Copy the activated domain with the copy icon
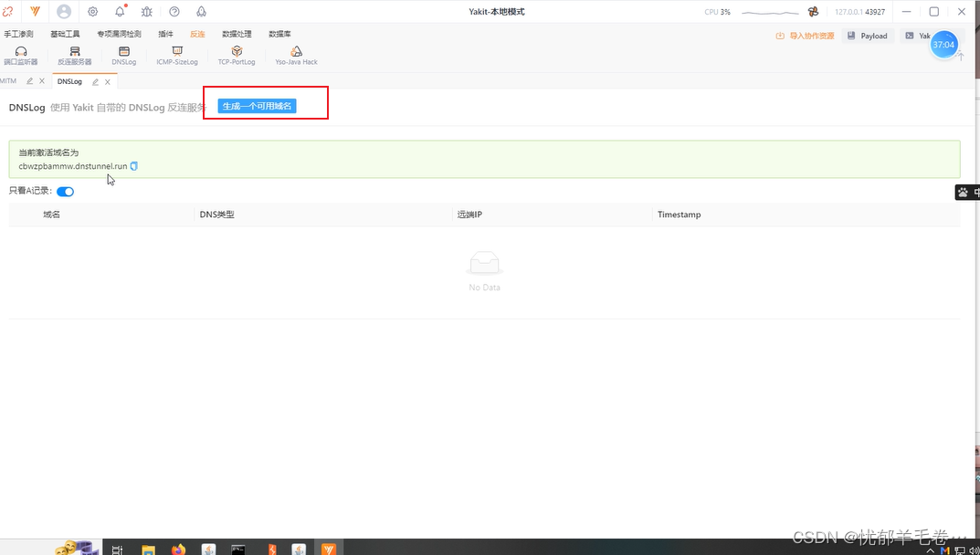 [133, 166]
